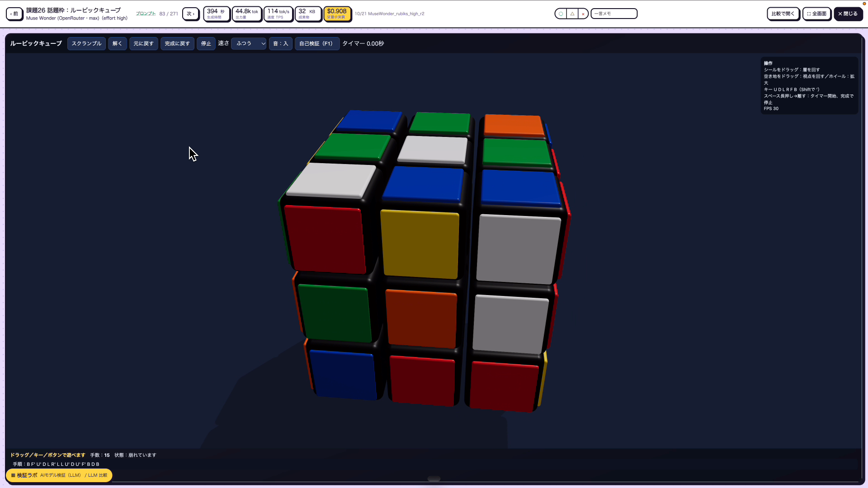Rate with the yellow triangle icon
Viewport: 868px width, 488px height.
click(572, 14)
